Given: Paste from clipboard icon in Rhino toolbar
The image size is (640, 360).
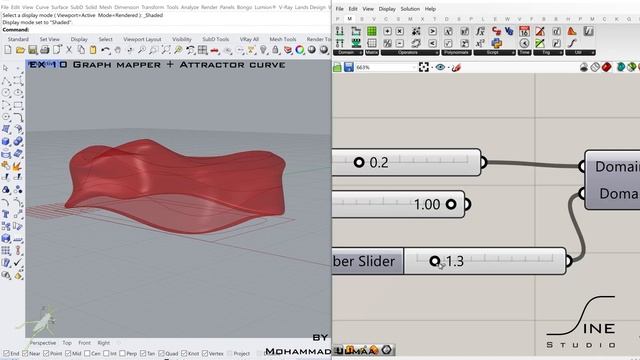Looking at the screenshot, I should click(x=93, y=50).
